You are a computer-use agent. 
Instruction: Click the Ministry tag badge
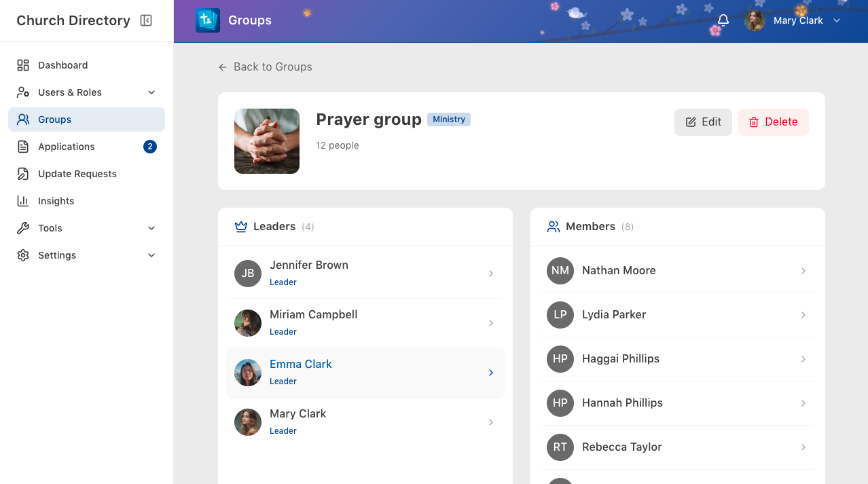coord(449,119)
